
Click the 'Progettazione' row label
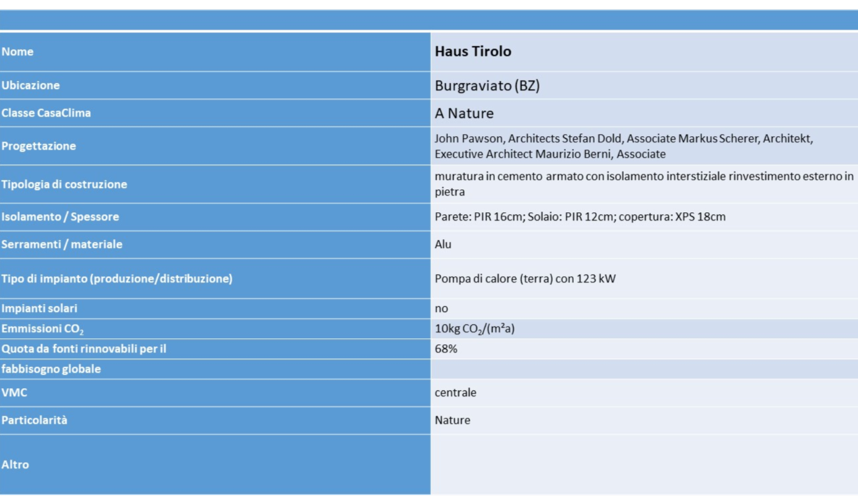click(39, 146)
